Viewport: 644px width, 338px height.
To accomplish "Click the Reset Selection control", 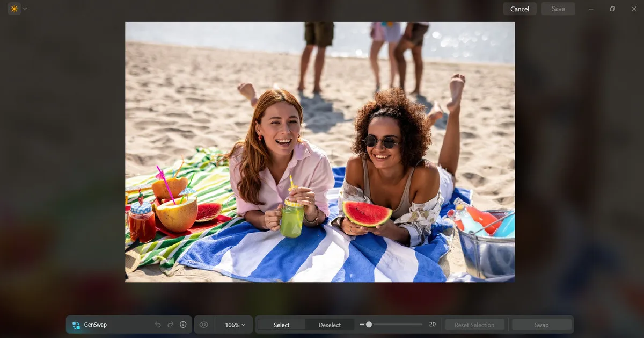I will (x=474, y=325).
